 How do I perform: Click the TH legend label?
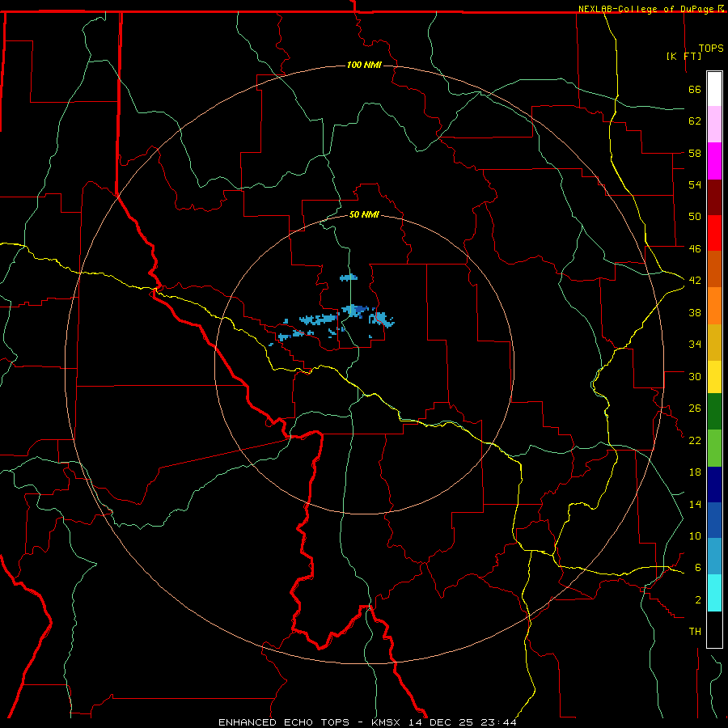pyautogui.click(x=695, y=631)
